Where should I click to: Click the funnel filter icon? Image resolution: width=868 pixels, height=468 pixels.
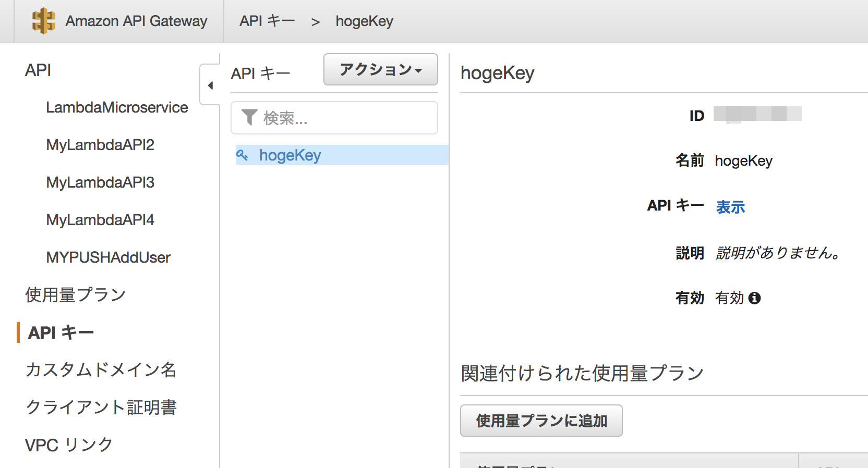(x=249, y=118)
